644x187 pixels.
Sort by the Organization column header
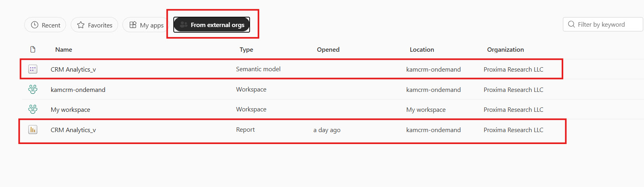(505, 50)
